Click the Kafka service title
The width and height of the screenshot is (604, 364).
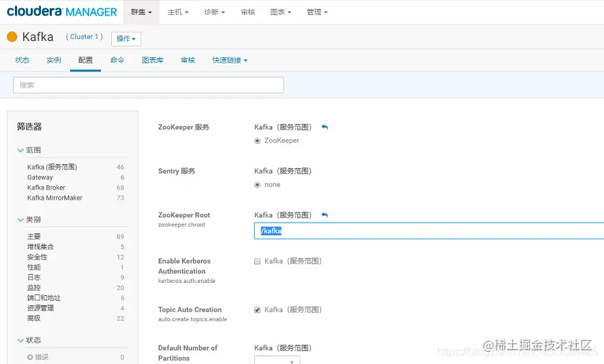37,37
